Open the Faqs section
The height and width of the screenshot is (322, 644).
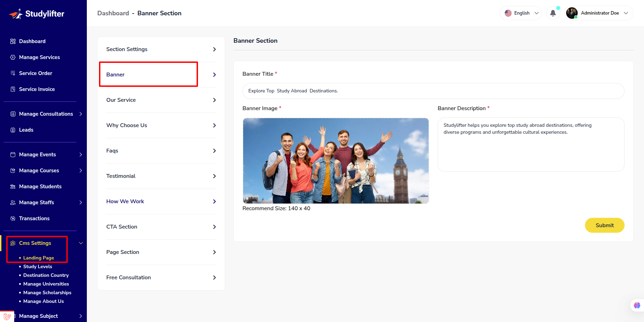[x=161, y=151]
